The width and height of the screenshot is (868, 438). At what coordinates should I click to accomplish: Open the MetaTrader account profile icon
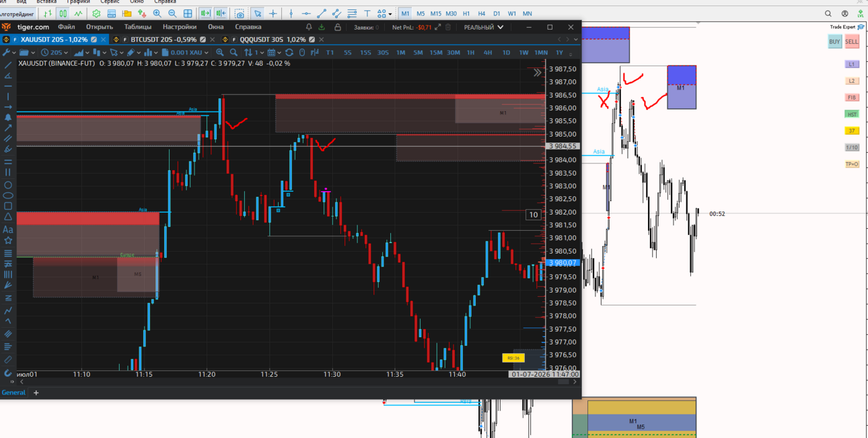click(845, 13)
